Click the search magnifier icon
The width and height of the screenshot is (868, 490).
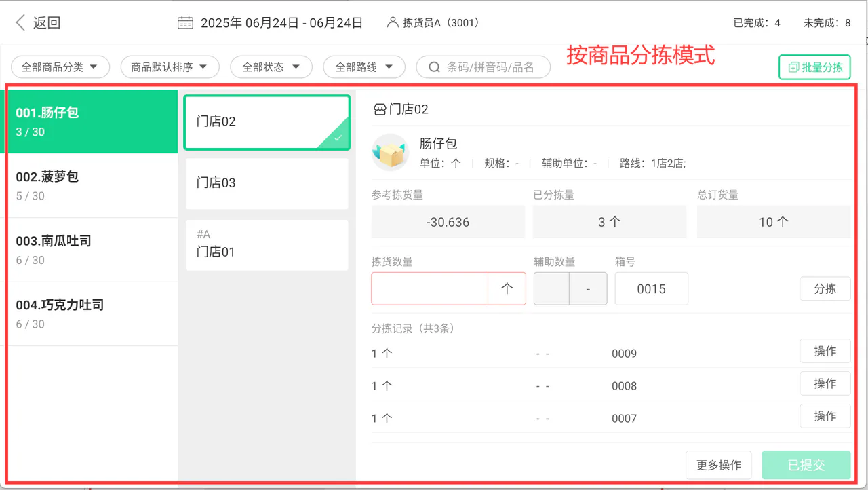point(435,67)
